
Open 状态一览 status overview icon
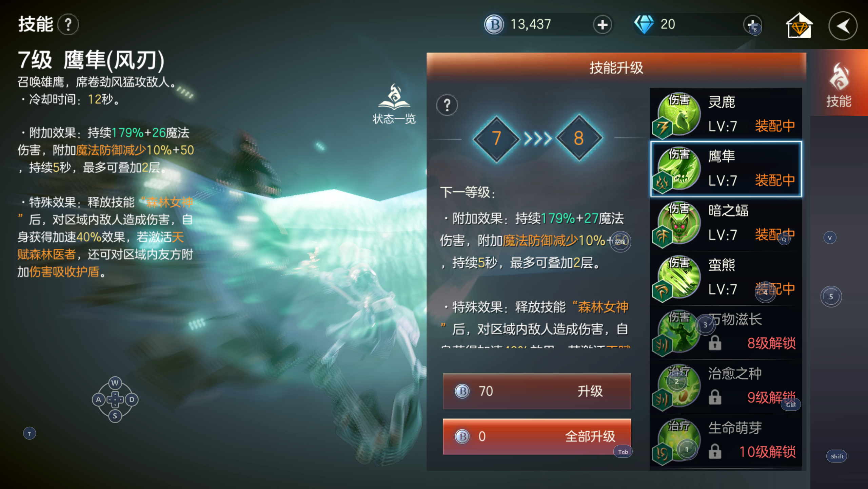[x=394, y=104]
